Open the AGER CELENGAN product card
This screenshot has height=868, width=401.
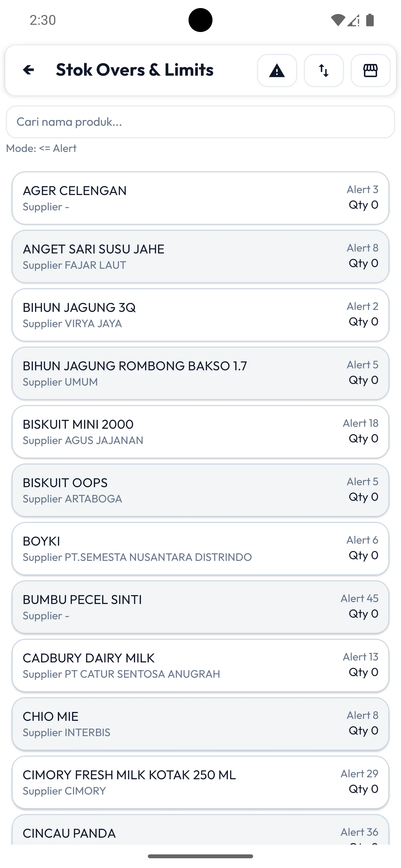(x=200, y=198)
